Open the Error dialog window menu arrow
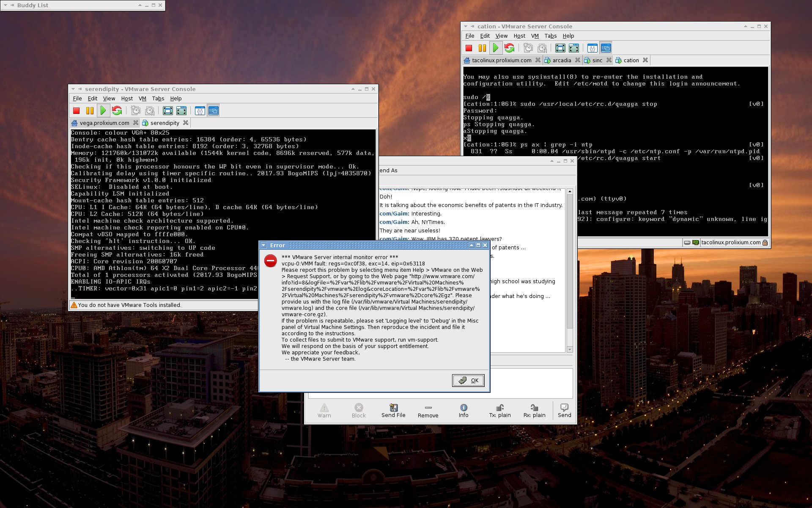 263,246
